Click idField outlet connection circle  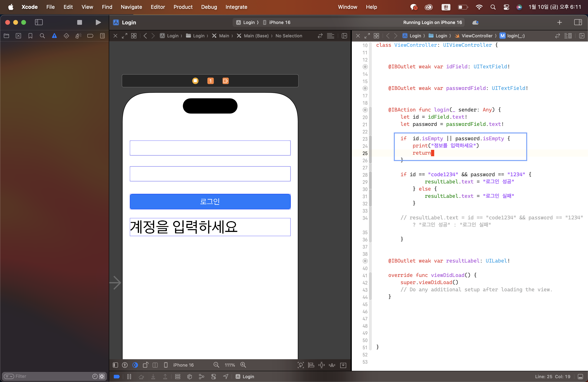click(x=365, y=67)
